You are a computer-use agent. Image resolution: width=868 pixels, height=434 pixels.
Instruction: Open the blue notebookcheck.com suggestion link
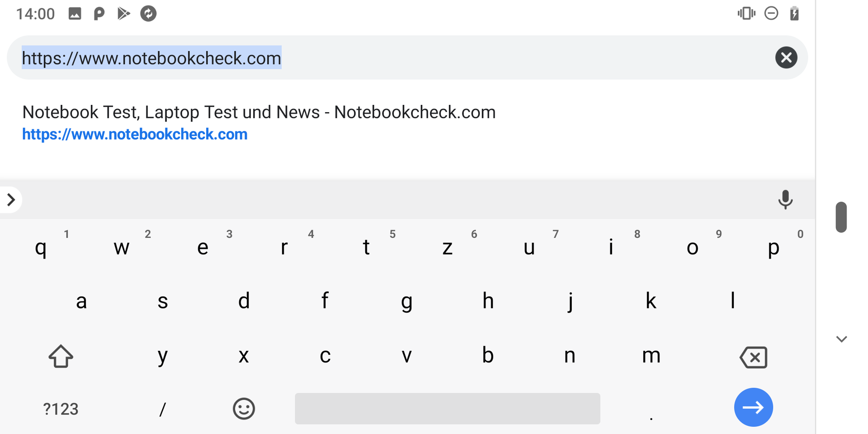pos(135,134)
